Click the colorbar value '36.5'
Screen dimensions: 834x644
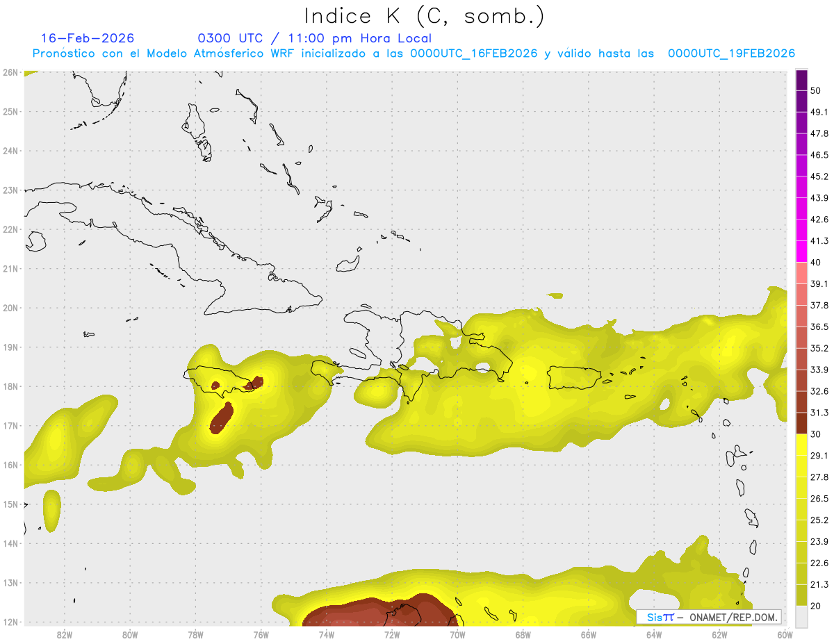click(818, 327)
